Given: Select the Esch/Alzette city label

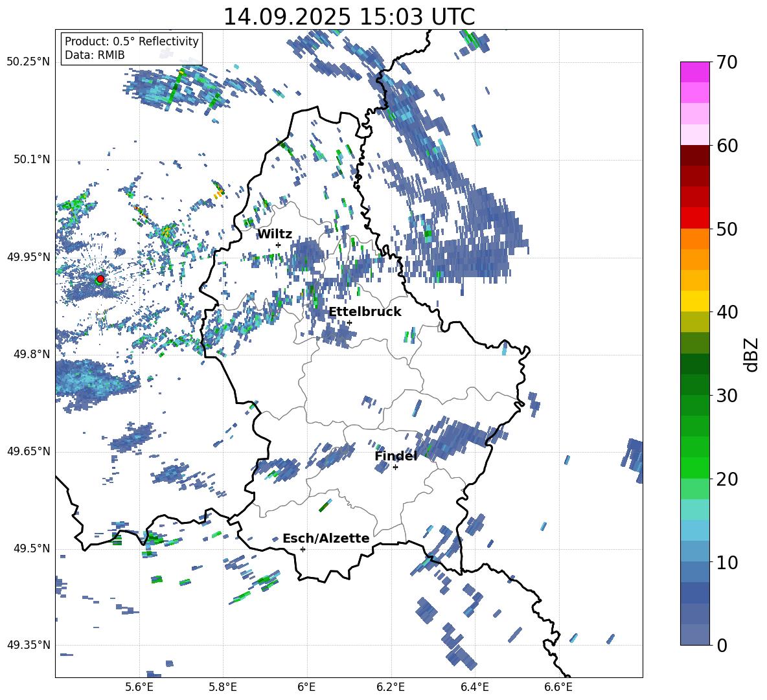Looking at the screenshot, I should pyautogui.click(x=326, y=539).
